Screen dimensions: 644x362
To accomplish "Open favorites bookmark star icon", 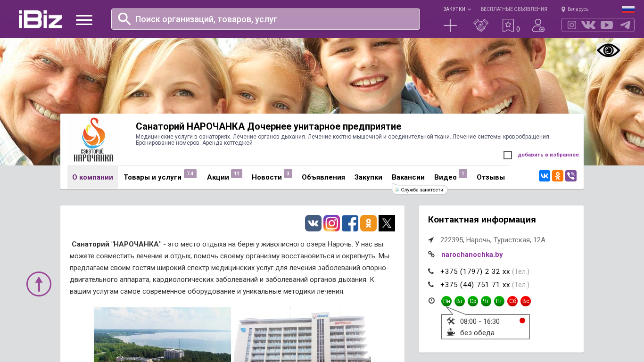I will (x=508, y=25).
